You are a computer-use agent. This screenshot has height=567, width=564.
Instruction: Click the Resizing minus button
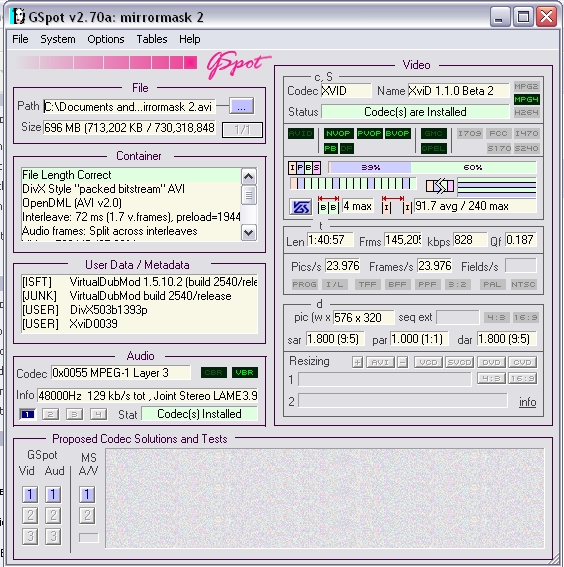402,362
